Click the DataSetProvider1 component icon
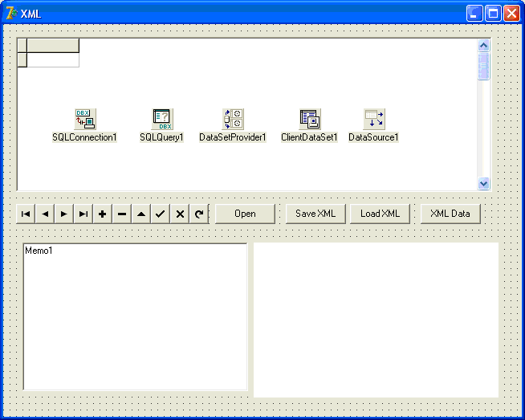Screen dimensions: 525x420 pyautogui.click(x=233, y=119)
